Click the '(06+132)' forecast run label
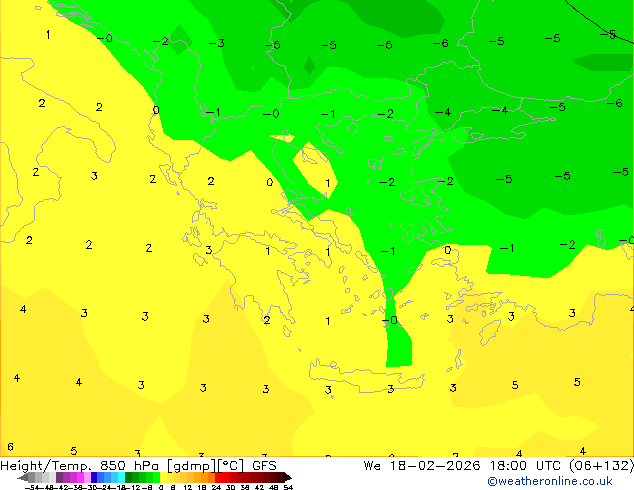 coord(601,466)
